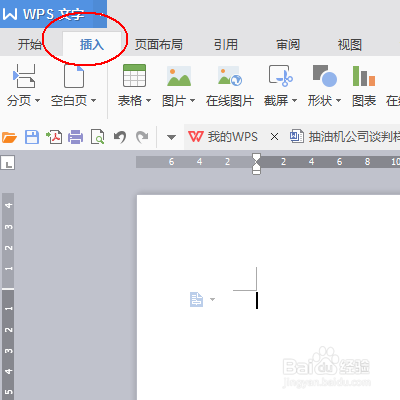The image size is (400, 400).
Task: Redo the last action
Action: click(x=142, y=137)
